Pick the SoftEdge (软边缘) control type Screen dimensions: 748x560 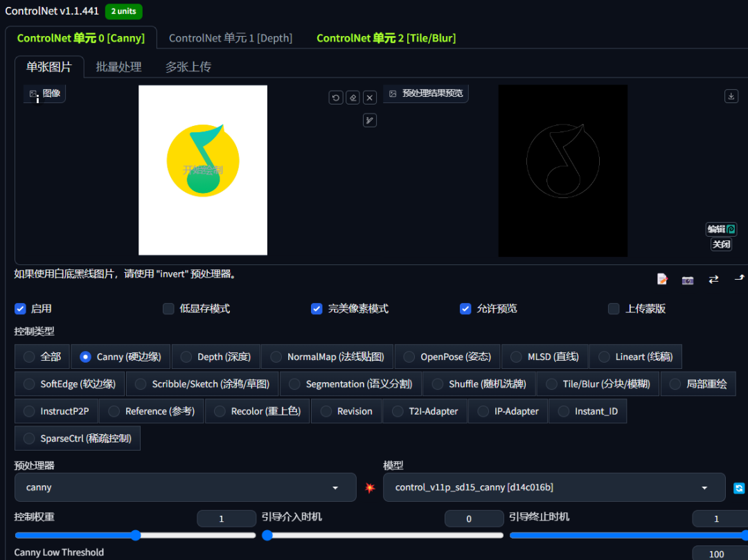pos(70,383)
